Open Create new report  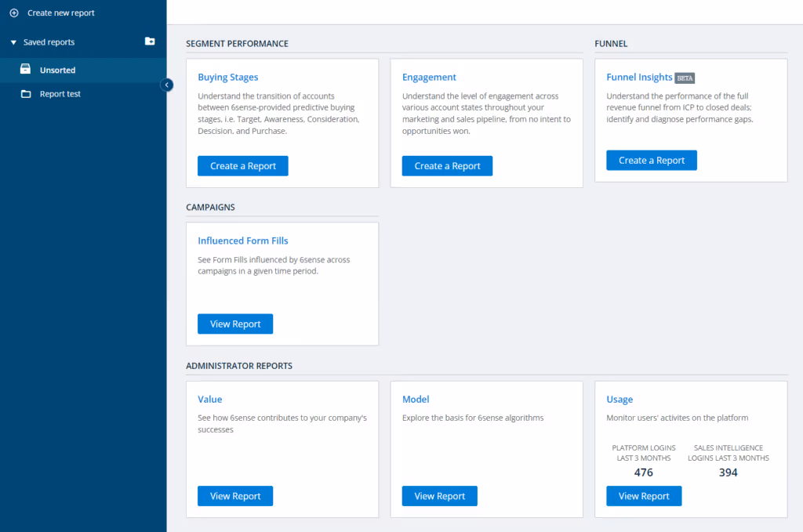(61, 13)
